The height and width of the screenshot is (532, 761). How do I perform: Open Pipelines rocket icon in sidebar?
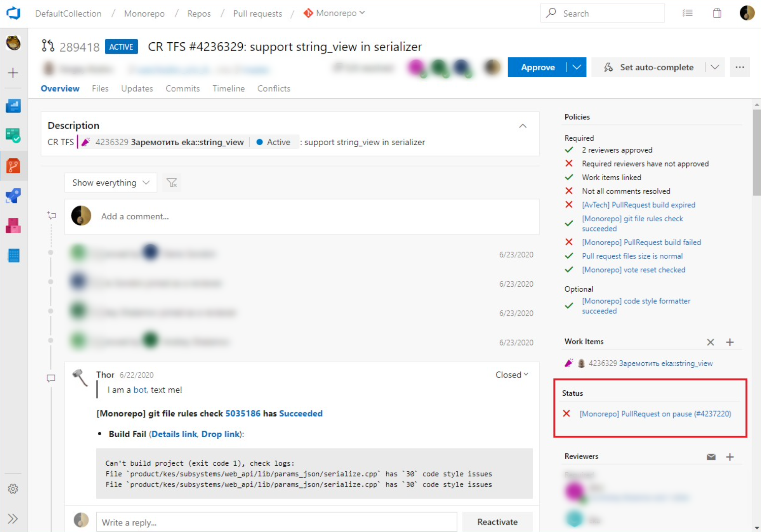pyautogui.click(x=13, y=196)
